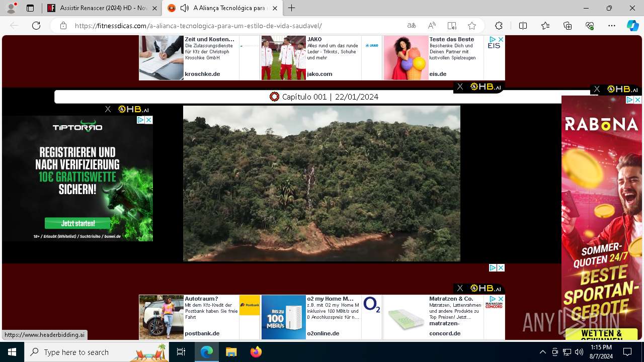Enter Immersive Reader mode
644x362 pixels.
click(452, 26)
